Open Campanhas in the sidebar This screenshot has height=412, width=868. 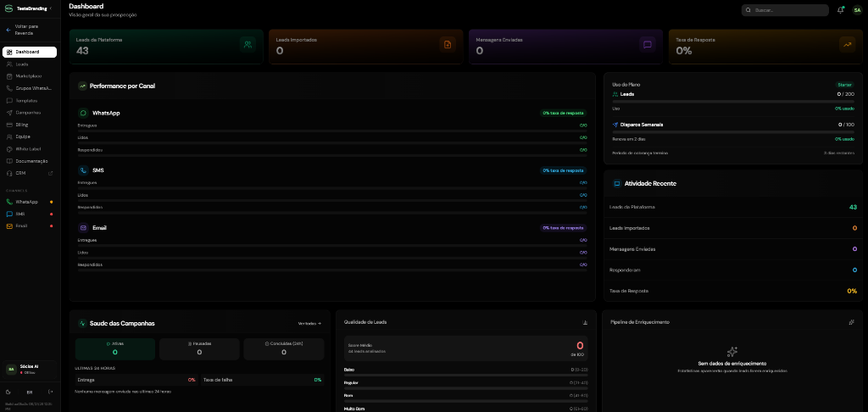coord(30,113)
